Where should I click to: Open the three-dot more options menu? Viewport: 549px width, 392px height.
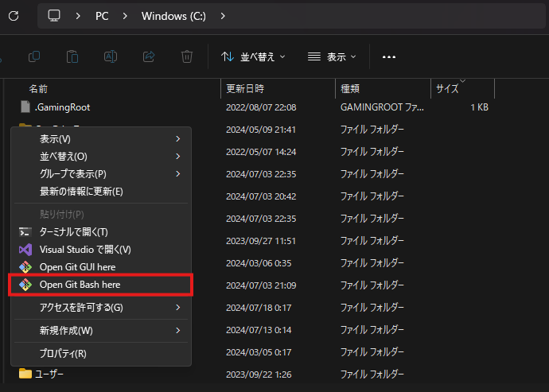coord(389,57)
